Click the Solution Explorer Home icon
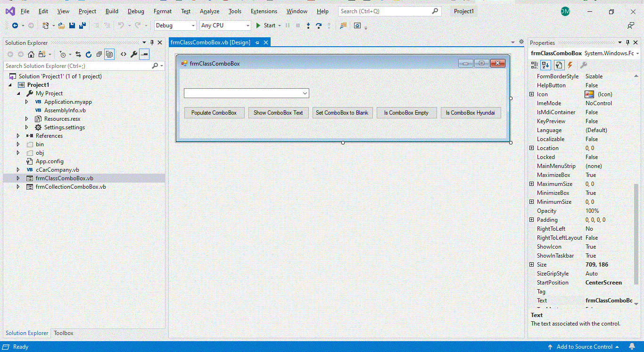Screen dimensions: 644x352 click(x=31, y=54)
